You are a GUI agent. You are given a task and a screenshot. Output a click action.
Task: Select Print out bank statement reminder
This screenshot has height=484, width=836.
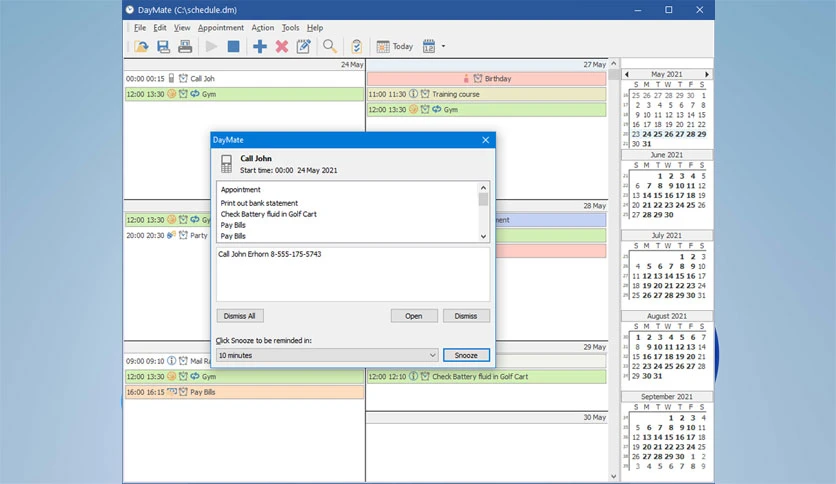click(259, 203)
